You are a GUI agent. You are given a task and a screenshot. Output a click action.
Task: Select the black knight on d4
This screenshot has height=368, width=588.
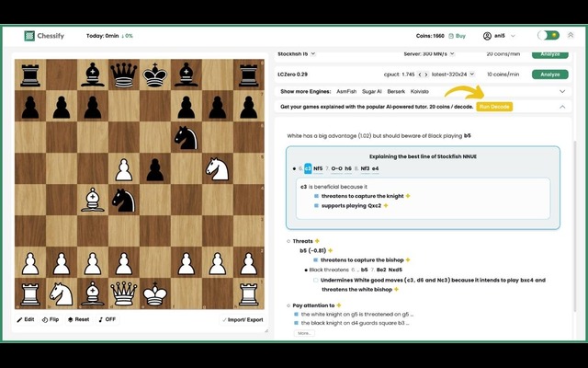pyautogui.click(x=124, y=200)
